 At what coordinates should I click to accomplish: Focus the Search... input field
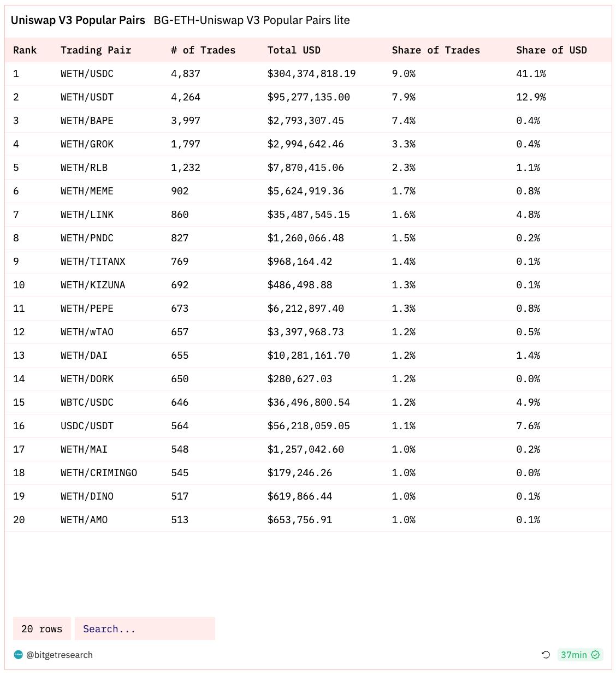145,628
